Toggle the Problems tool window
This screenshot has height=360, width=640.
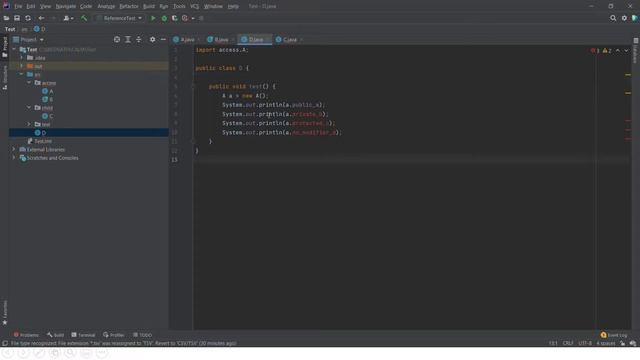26,335
